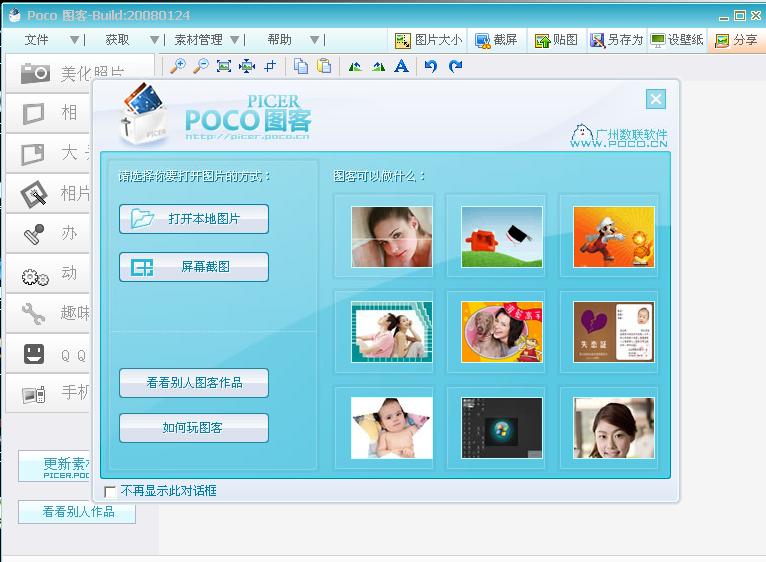Select the fit-to-window view icon
Screen dimensions: 766x562
coord(224,66)
